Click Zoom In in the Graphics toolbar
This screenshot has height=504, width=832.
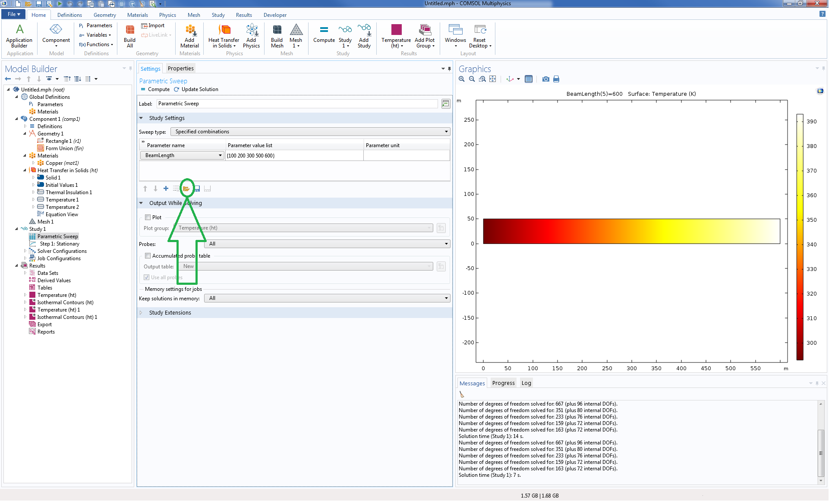[x=461, y=79]
